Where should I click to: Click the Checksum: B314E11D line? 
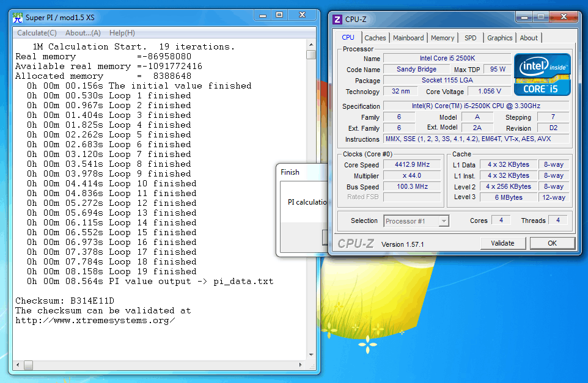click(x=65, y=301)
